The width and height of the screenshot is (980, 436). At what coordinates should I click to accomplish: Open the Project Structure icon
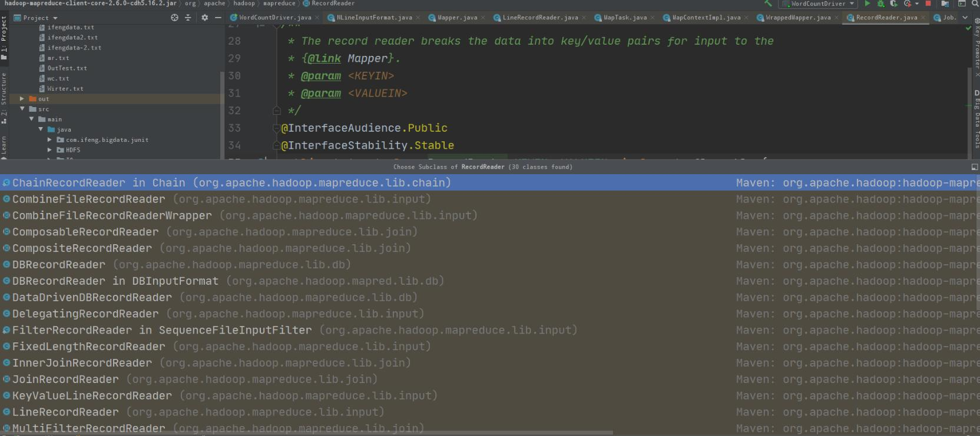click(945, 4)
